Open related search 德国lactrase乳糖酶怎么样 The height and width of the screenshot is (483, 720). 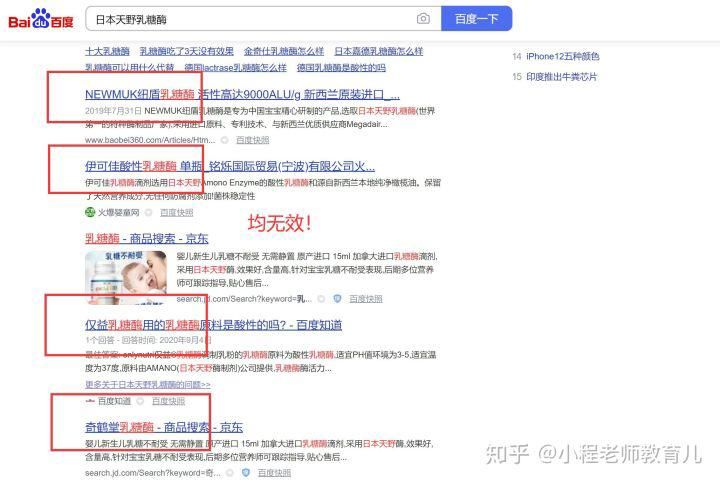[x=236, y=67]
